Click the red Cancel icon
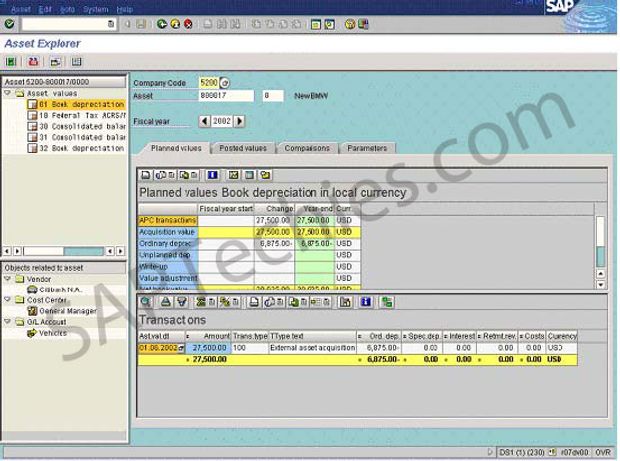The width and height of the screenshot is (620, 461). [x=188, y=24]
